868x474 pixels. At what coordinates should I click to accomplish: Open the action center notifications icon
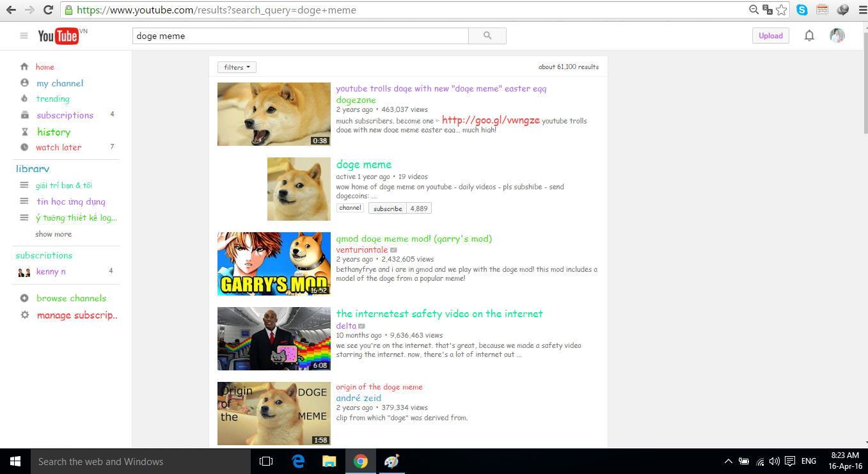click(x=790, y=461)
